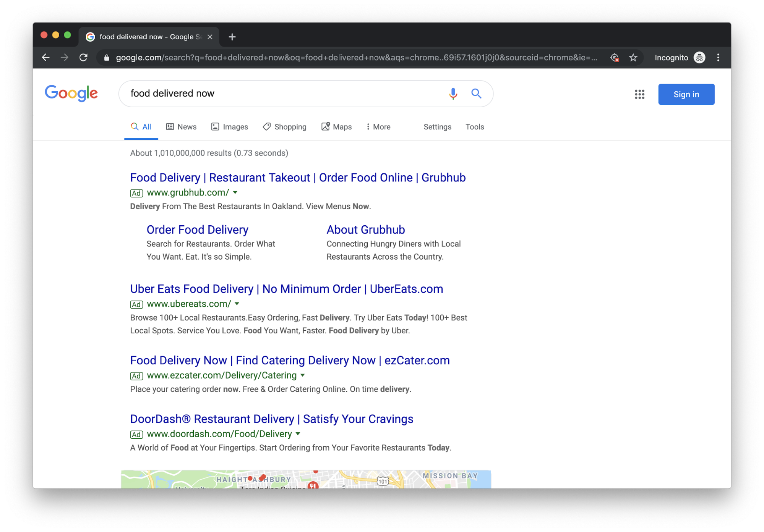Click the macOS red close window button
Screen dimensions: 764x532
(44, 35)
